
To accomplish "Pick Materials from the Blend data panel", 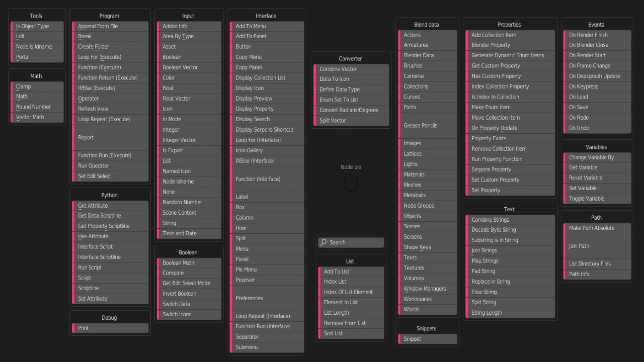I will point(427,174).
